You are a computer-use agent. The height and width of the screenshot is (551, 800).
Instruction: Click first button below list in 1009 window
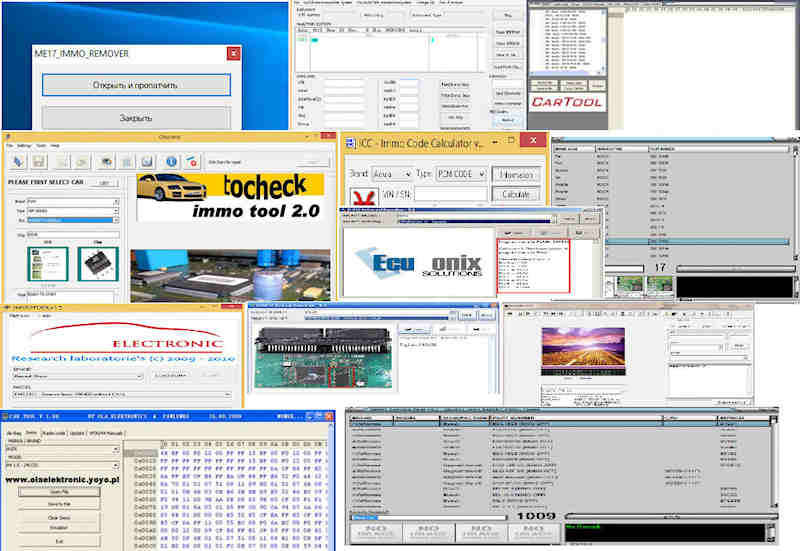tap(376, 532)
